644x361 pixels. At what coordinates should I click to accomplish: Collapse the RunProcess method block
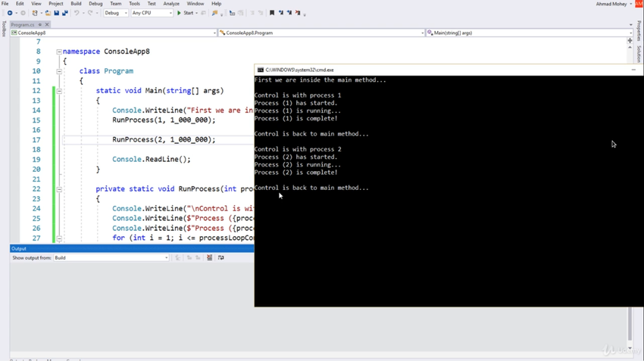pos(59,189)
